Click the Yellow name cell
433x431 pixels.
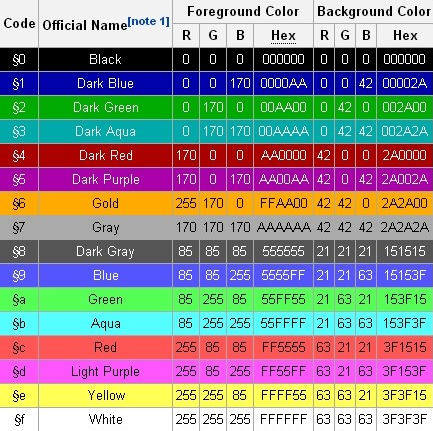105,395
